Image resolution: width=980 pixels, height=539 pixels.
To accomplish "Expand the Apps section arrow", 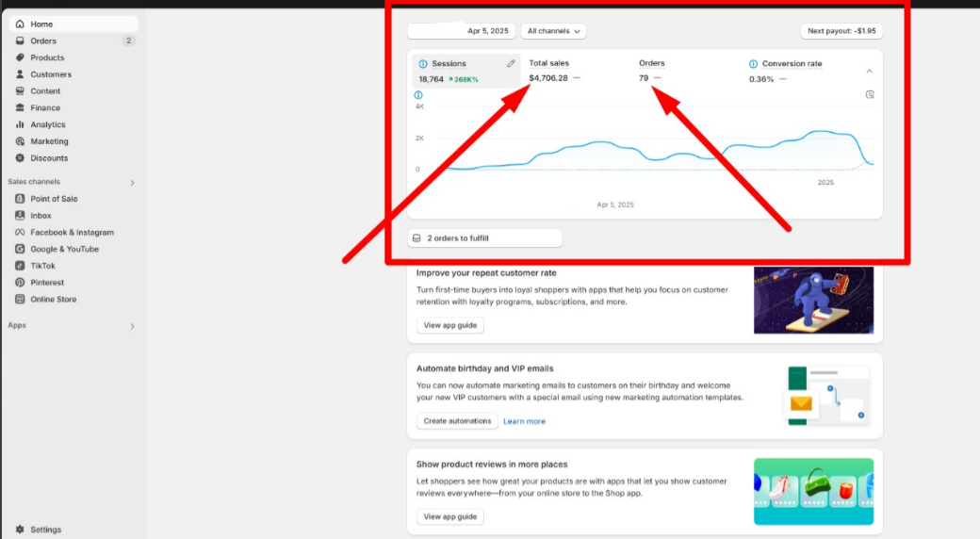I will [x=132, y=326].
